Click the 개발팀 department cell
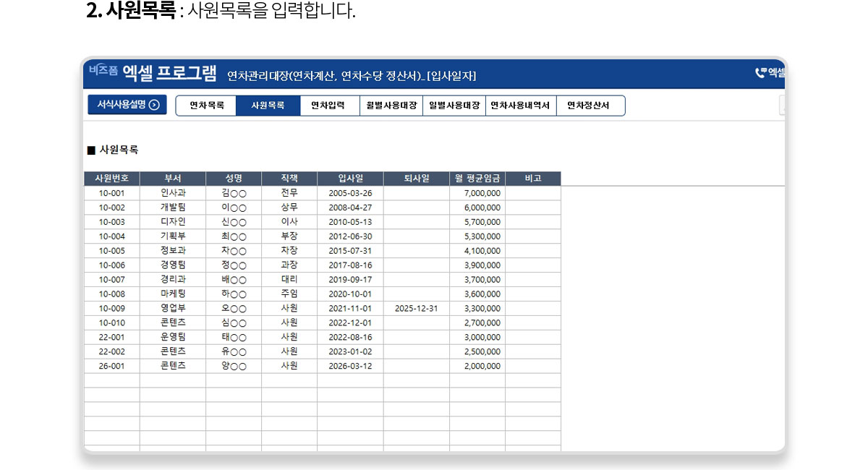Viewport: 868px width, 470px height. pyautogui.click(x=173, y=208)
